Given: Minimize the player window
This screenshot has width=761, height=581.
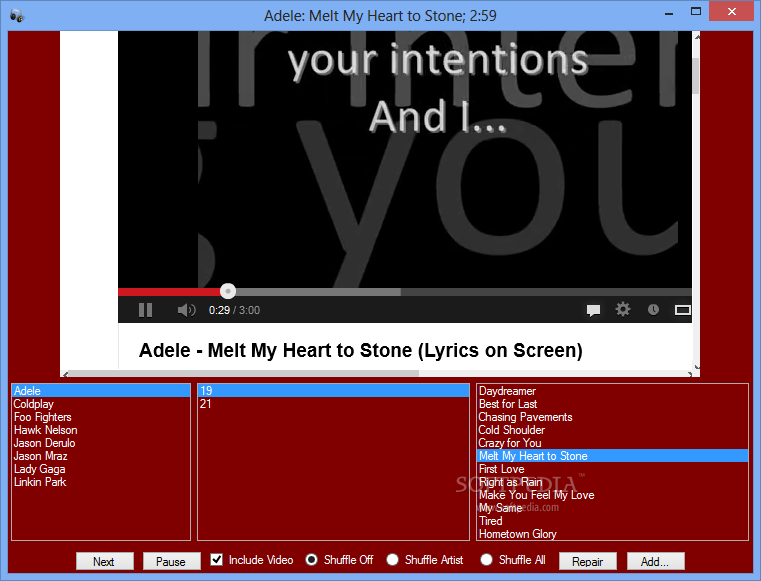Looking at the screenshot, I should pyautogui.click(x=669, y=14).
